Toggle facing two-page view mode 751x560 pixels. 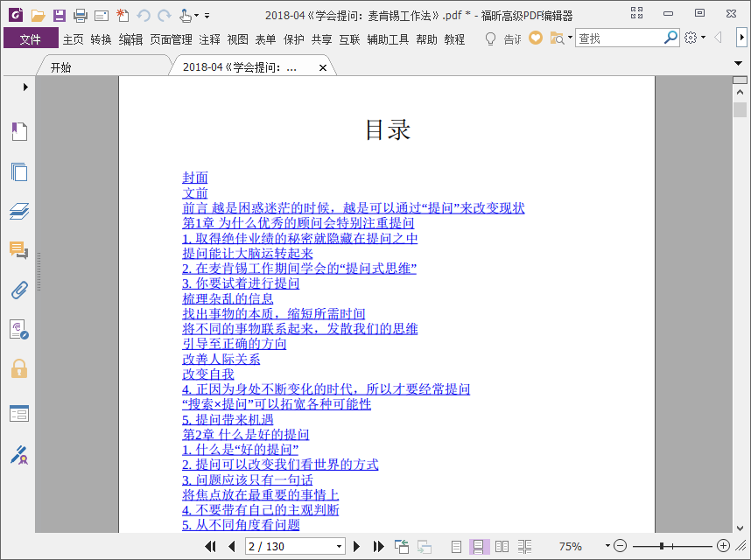[x=502, y=546]
